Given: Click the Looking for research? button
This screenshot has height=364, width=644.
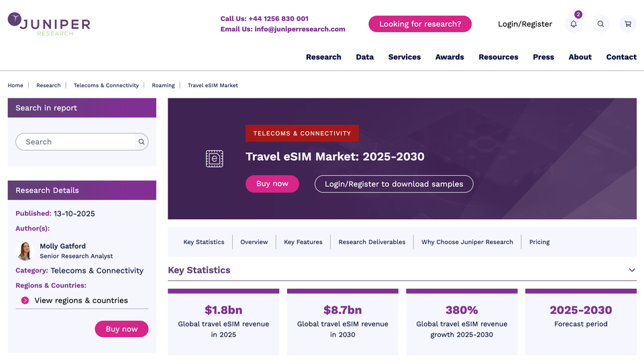Looking at the screenshot, I should coord(420,24).
